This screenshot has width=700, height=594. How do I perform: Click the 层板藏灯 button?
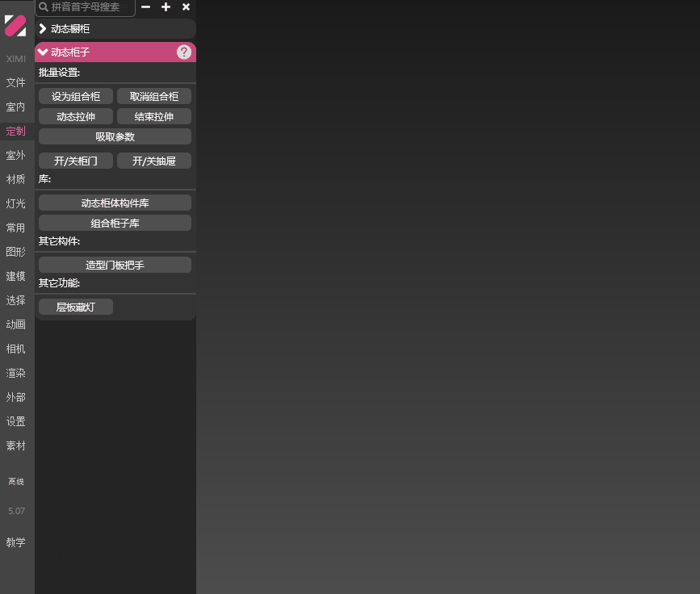coord(76,307)
